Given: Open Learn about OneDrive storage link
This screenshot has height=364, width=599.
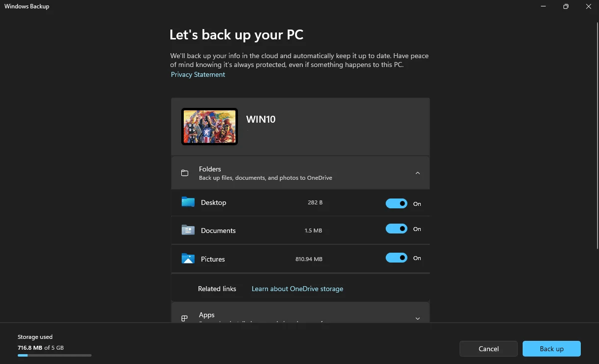Looking at the screenshot, I should 298,289.
